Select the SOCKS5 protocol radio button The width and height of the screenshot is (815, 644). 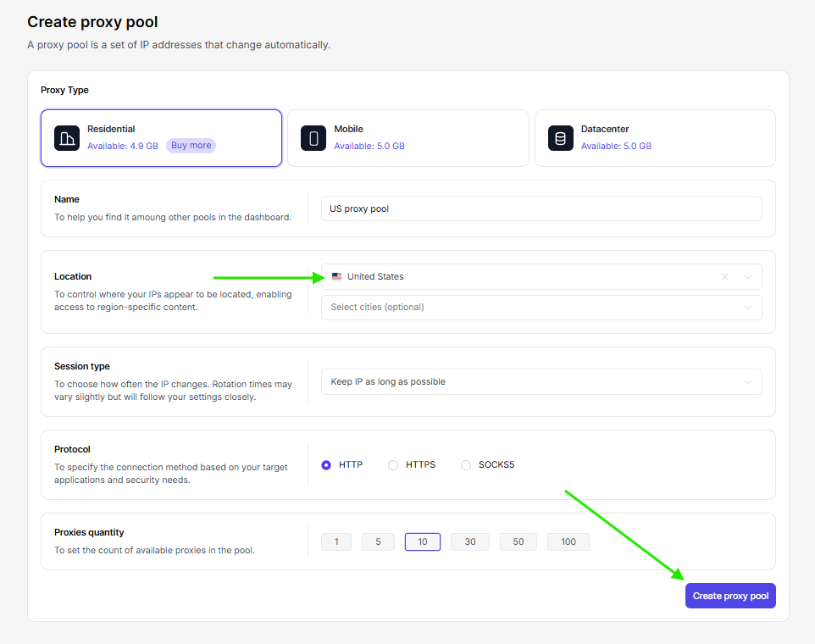(466, 465)
